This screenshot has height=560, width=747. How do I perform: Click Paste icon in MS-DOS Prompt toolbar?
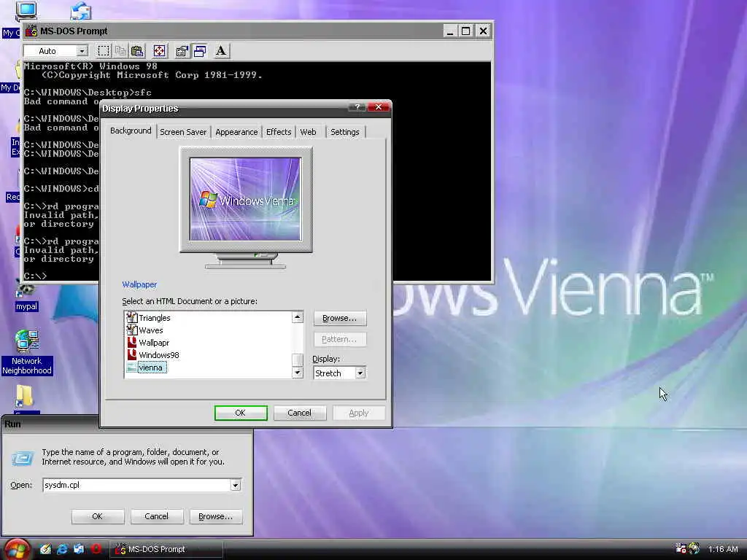click(x=137, y=51)
